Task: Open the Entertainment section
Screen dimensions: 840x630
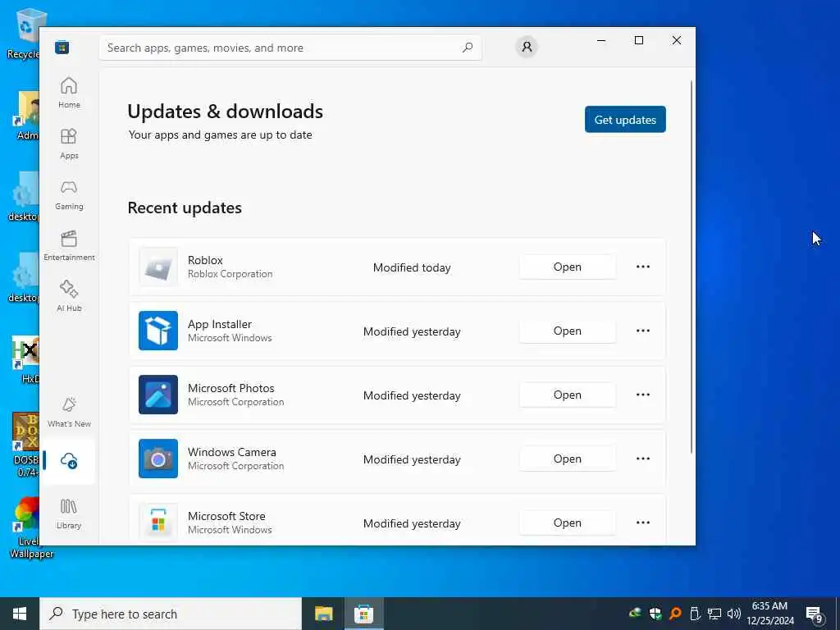Action: (x=69, y=245)
